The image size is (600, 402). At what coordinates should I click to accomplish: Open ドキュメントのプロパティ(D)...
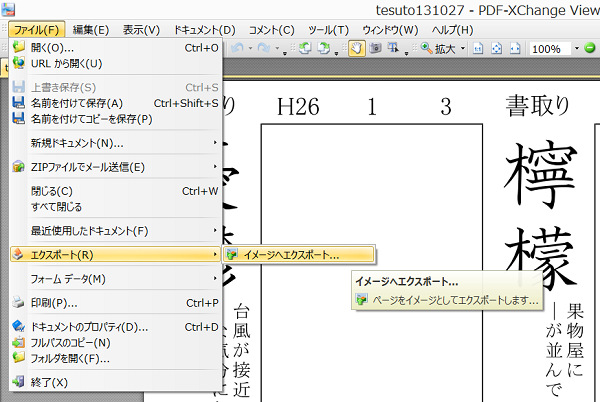(116, 327)
